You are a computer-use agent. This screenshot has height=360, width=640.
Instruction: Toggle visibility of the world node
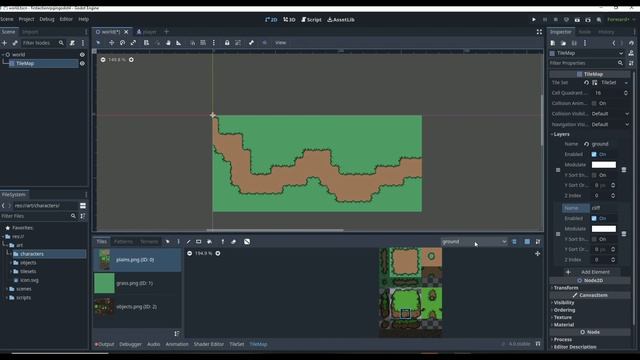pos(82,55)
